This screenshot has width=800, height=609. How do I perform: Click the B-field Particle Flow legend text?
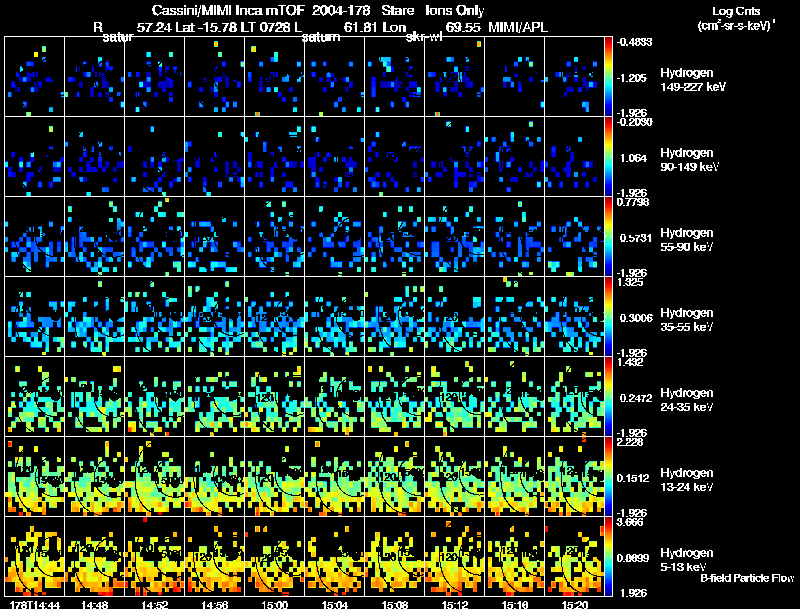click(746, 579)
